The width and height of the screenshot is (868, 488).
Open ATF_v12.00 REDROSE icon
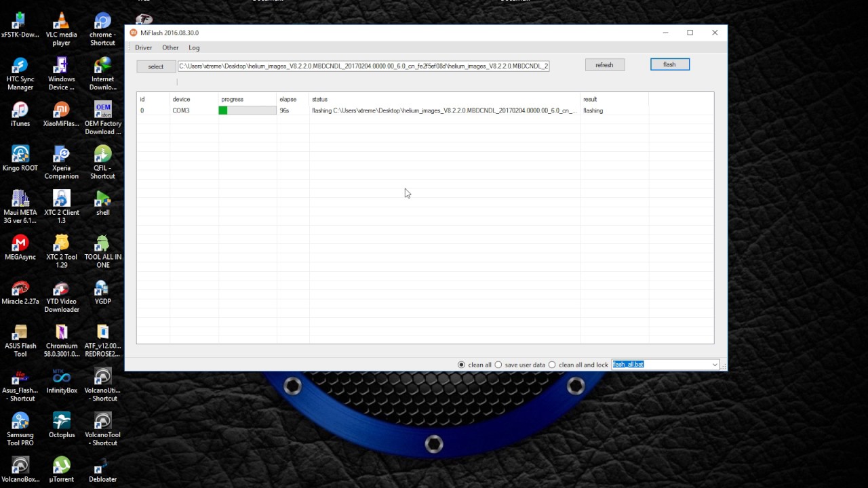[103, 340]
